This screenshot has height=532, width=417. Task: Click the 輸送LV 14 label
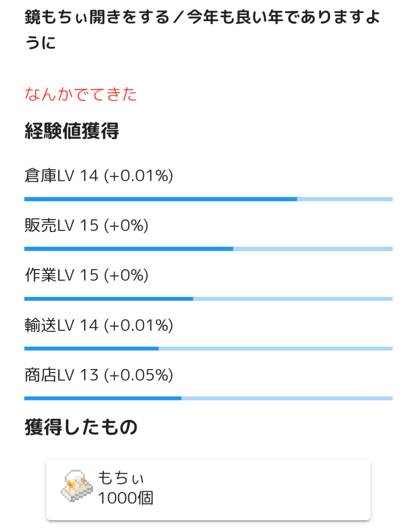click(99, 325)
